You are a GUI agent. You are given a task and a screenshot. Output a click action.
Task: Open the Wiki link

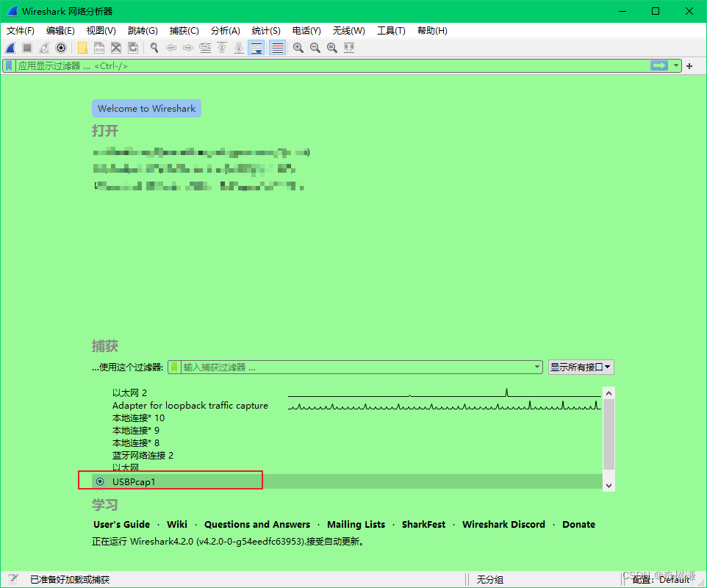point(176,524)
